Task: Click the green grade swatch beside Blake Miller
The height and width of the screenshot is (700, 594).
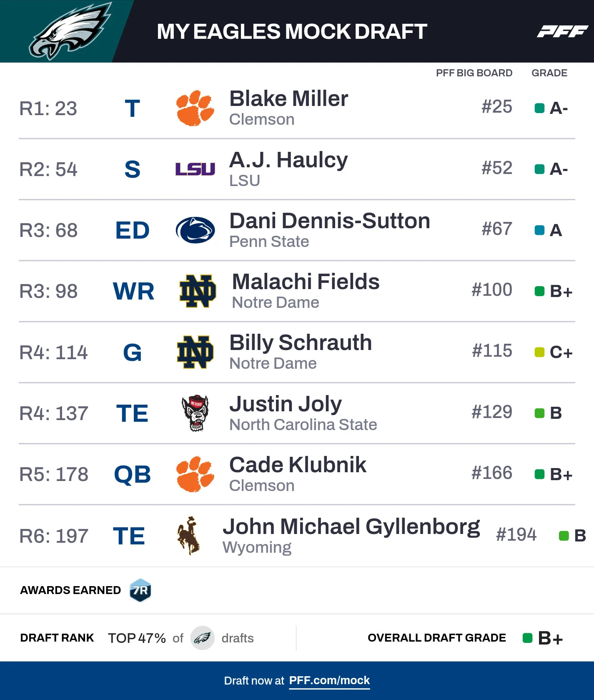Action: pyautogui.click(x=539, y=108)
